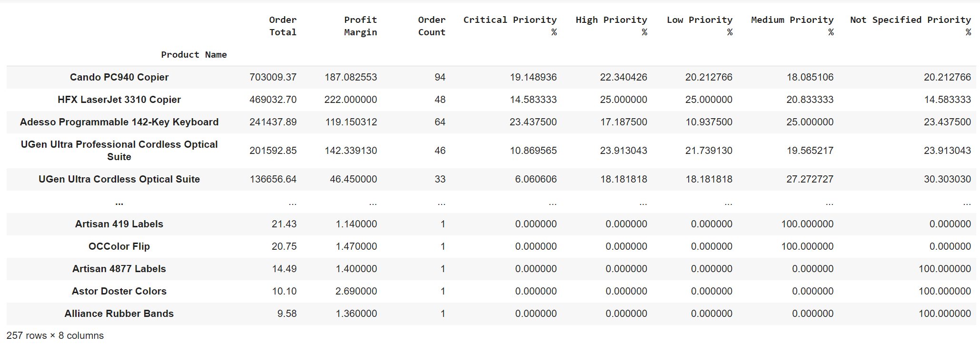Click the 187.082553 profit margin cell
Screen dimensions: 980x346
[351, 77]
